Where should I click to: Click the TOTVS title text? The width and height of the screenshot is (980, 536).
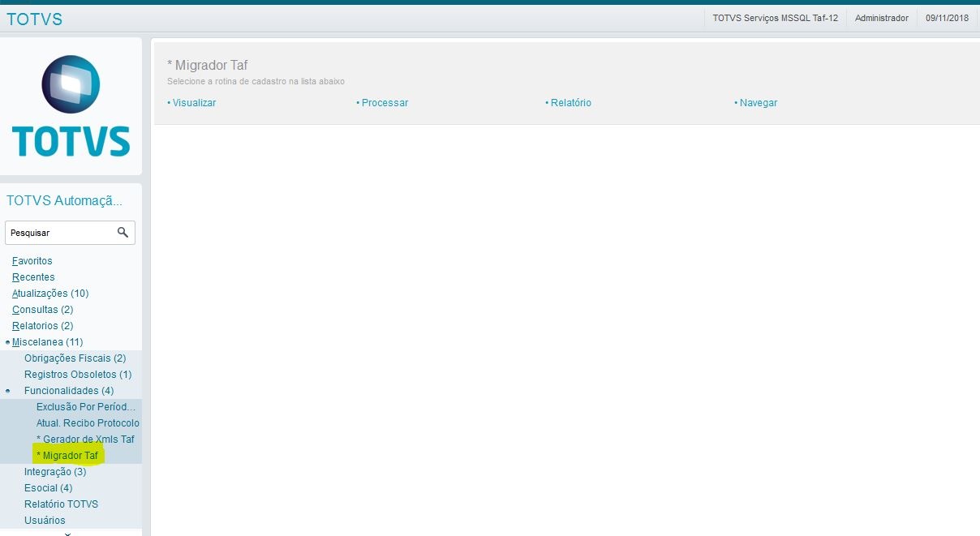point(34,19)
